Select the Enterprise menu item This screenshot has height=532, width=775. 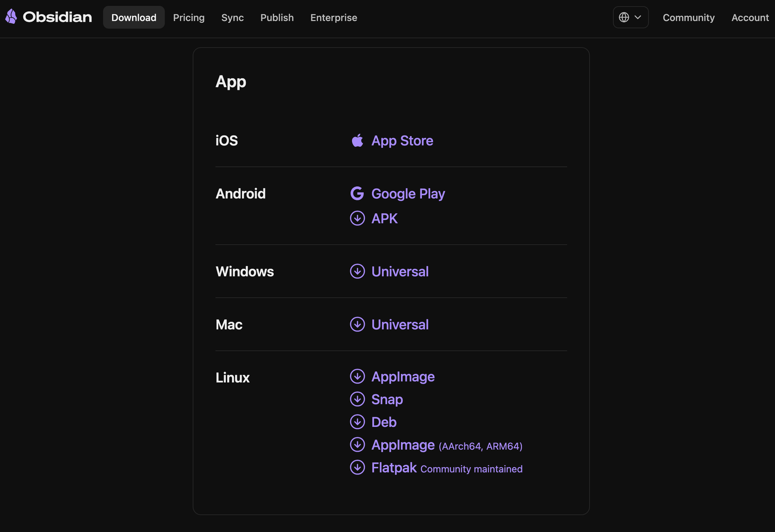pos(333,17)
